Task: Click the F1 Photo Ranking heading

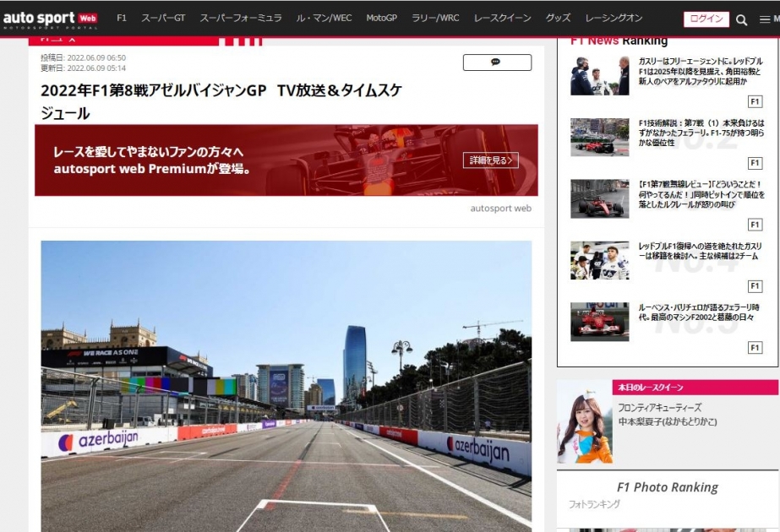Action: [x=667, y=487]
